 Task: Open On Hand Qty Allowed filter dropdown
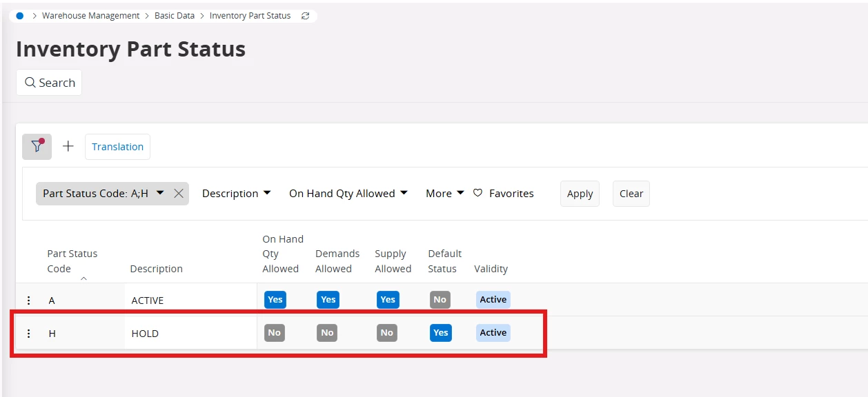tap(348, 194)
